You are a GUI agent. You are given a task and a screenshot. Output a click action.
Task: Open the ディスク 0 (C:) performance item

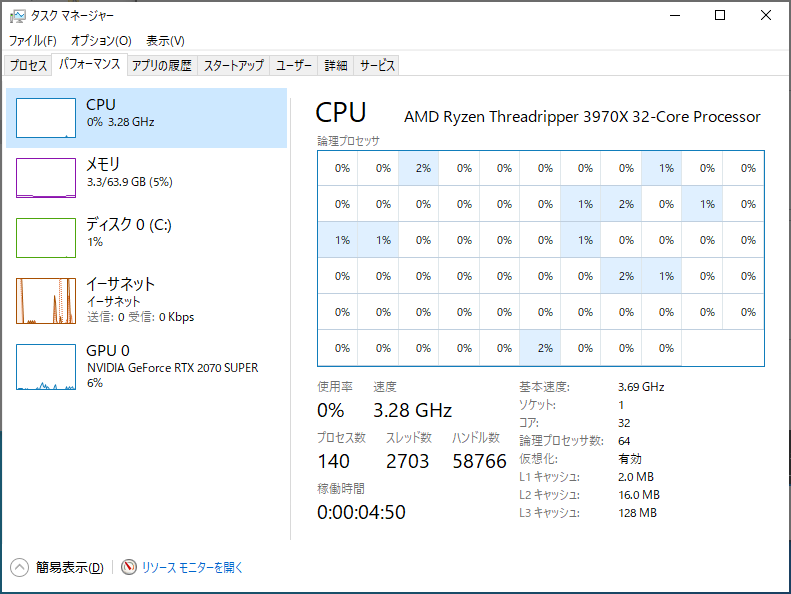pyautogui.click(x=46, y=237)
